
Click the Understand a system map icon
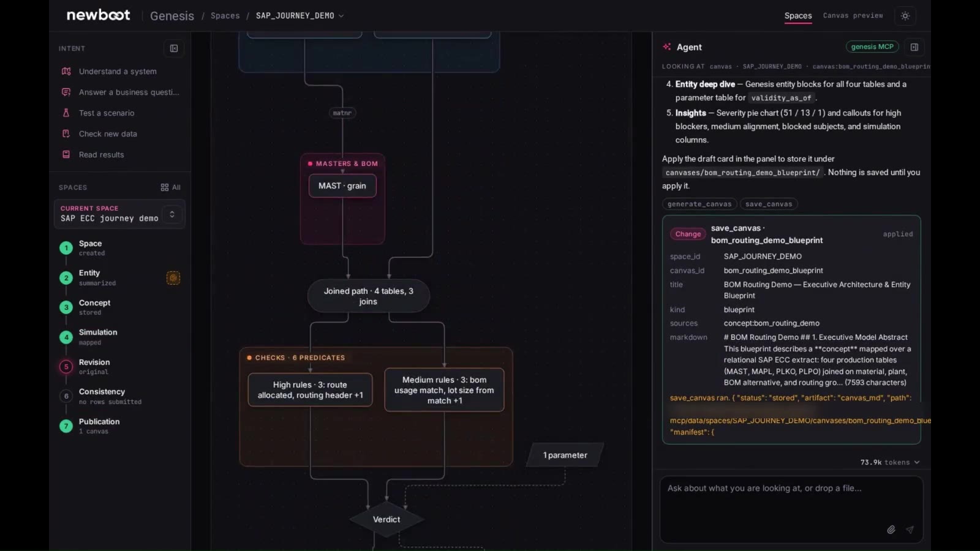[x=66, y=72]
